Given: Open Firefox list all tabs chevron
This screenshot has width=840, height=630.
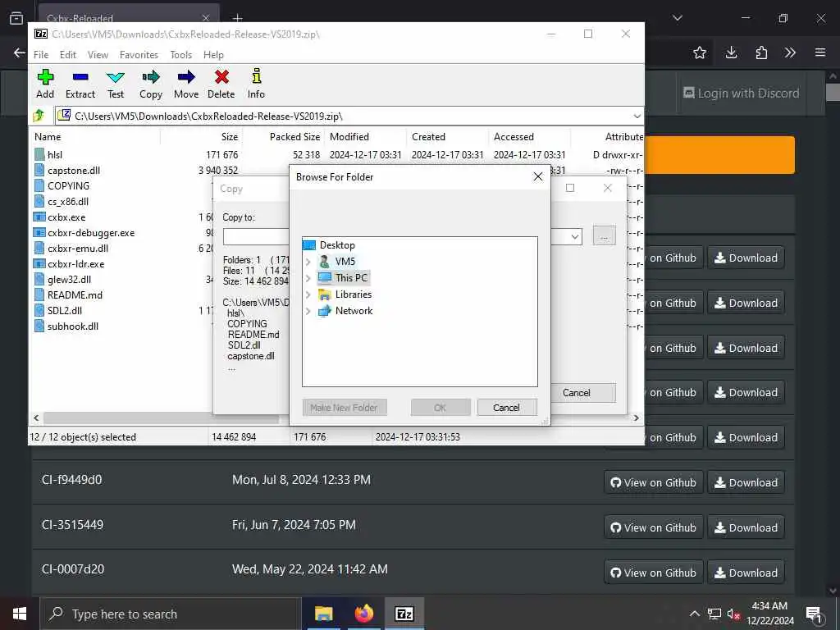Looking at the screenshot, I should pyautogui.click(x=678, y=18).
